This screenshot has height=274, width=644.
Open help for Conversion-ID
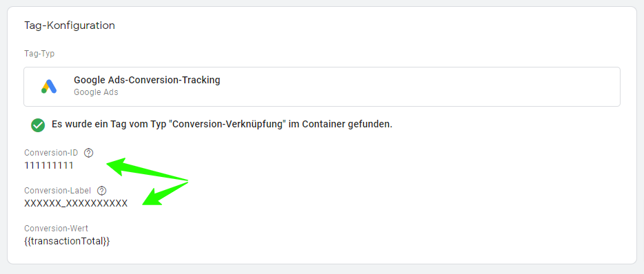pyautogui.click(x=89, y=153)
